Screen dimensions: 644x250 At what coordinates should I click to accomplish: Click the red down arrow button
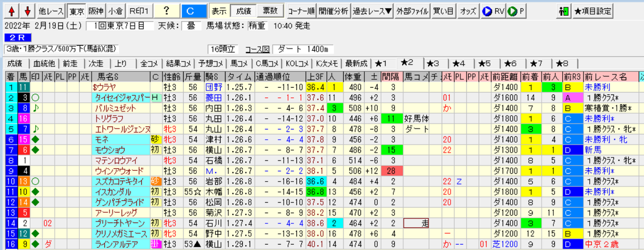click(x=28, y=10)
